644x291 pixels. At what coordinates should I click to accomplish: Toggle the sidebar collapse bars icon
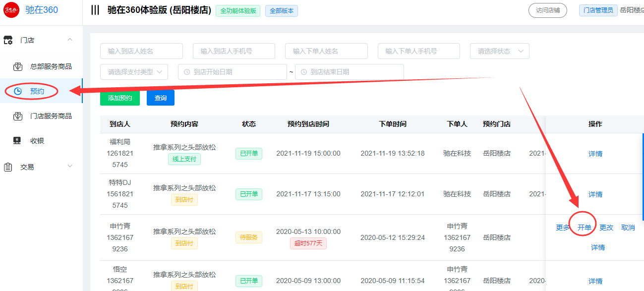tap(95, 10)
